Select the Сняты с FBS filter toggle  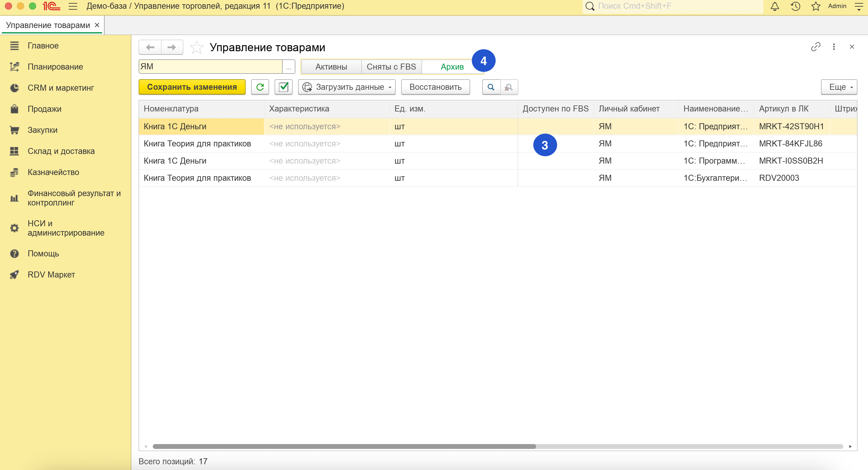tap(391, 67)
